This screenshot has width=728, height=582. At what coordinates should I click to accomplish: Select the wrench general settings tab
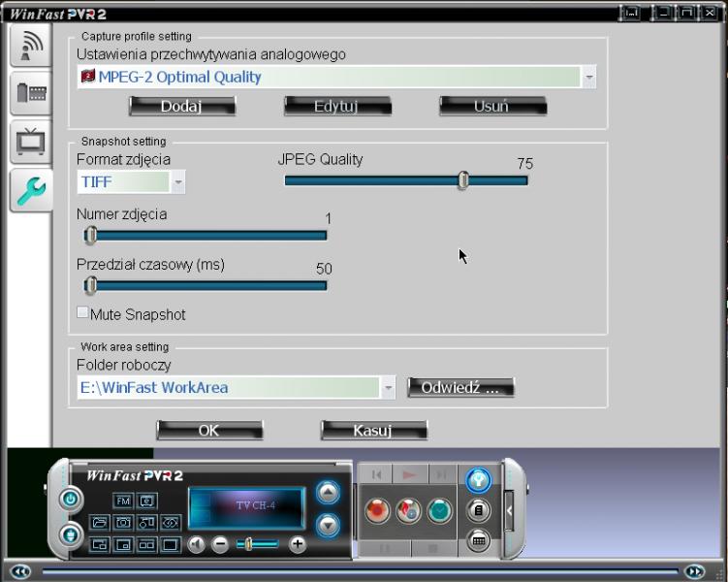click(x=31, y=190)
